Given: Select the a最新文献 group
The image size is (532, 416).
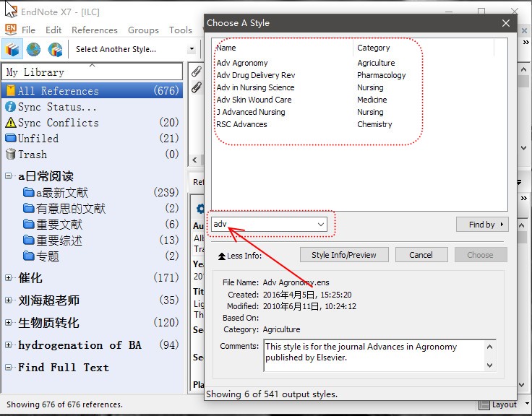Looking at the screenshot, I should point(61,193).
